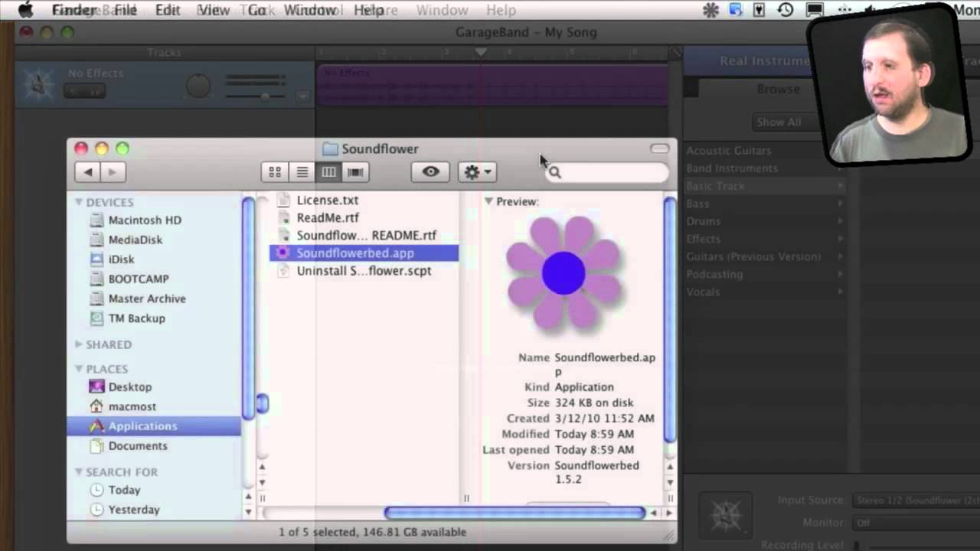This screenshot has width=980, height=551.
Task: Open the Apple menu
Action: 25,10
